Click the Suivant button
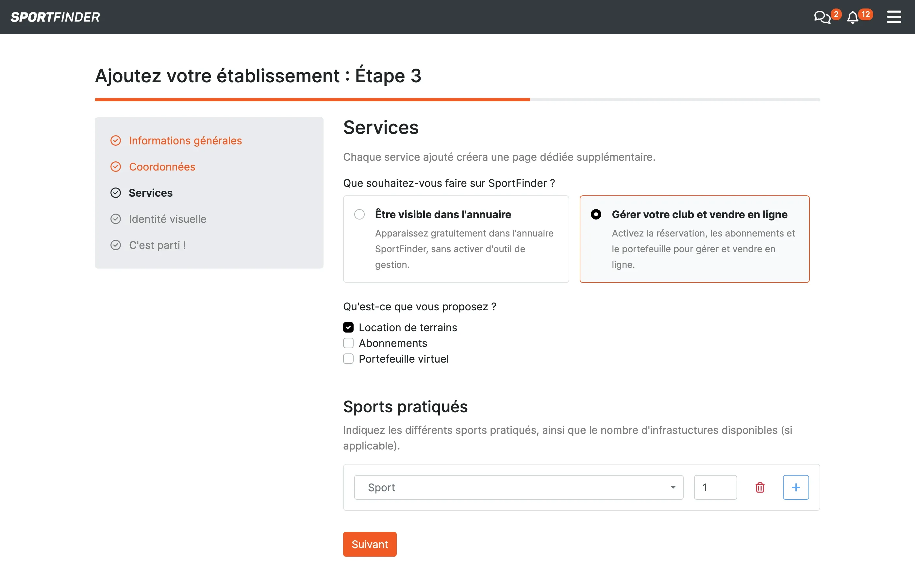The image size is (915, 588). (x=370, y=544)
